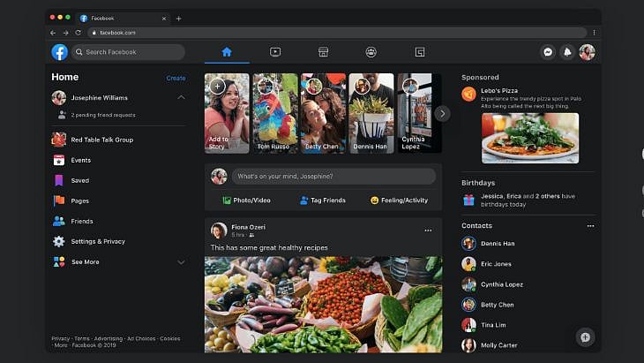Open Tom Russo's story
The width and height of the screenshot is (644, 363).
(x=275, y=113)
